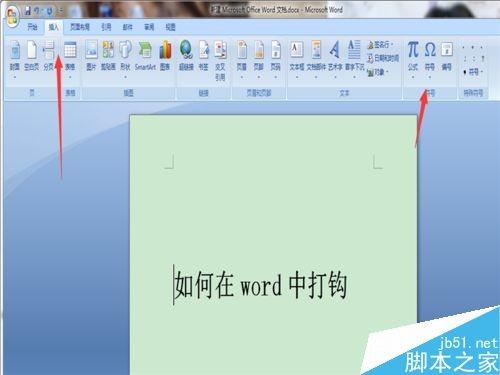The height and width of the screenshot is (375, 500).
Task: Insert a 分页 (Page Break)
Action: point(49,55)
